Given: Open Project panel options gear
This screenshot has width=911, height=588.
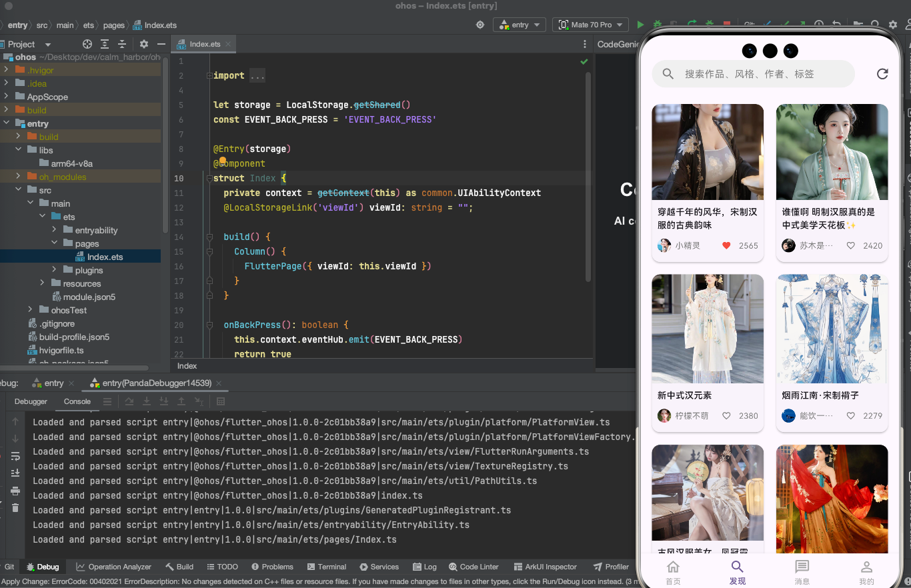Looking at the screenshot, I should [144, 44].
